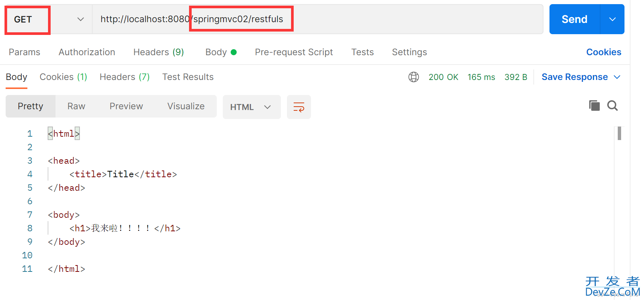This screenshot has height=300, width=644.
Task: Click the <title>Title</title> line
Action: [x=123, y=174]
